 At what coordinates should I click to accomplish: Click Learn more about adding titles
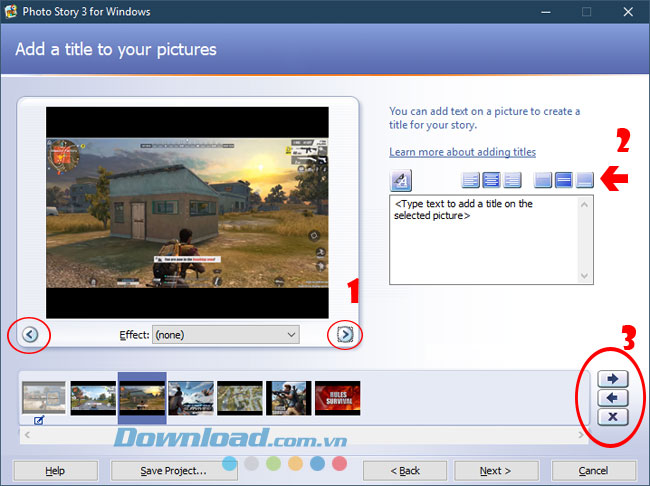coord(462,152)
